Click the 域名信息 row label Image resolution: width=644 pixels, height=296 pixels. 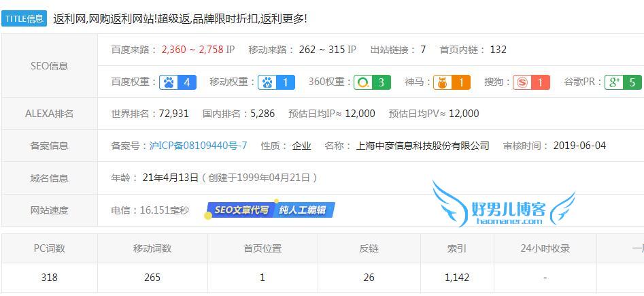(x=49, y=178)
